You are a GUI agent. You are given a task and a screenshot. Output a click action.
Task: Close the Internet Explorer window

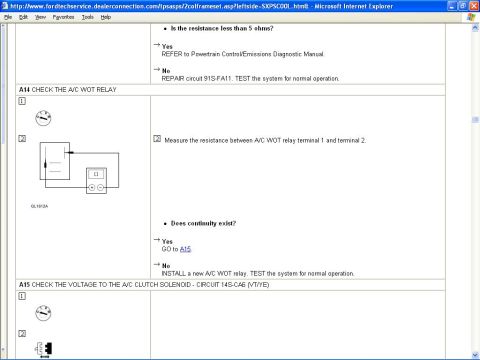(x=474, y=6)
